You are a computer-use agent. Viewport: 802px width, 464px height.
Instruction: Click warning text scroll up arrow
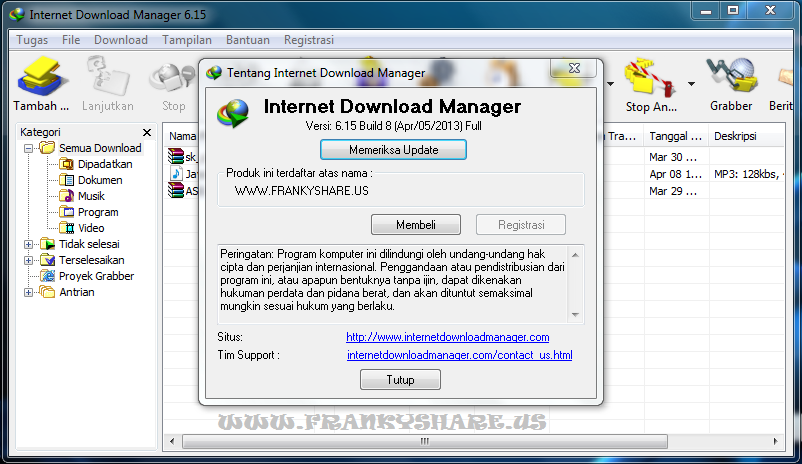(x=575, y=255)
